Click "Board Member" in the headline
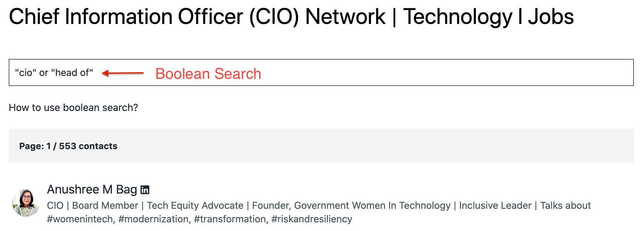 pyautogui.click(x=105, y=206)
